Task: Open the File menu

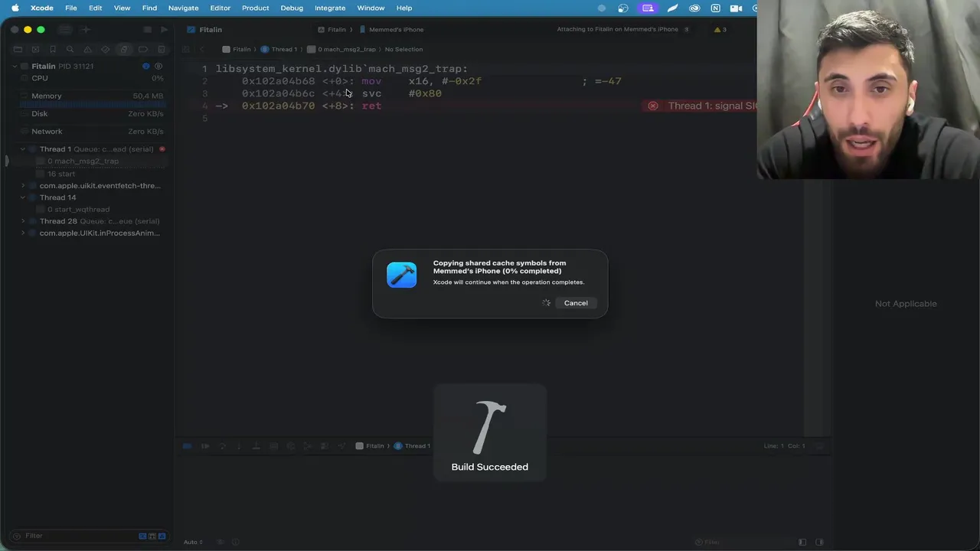Action: 70,8
